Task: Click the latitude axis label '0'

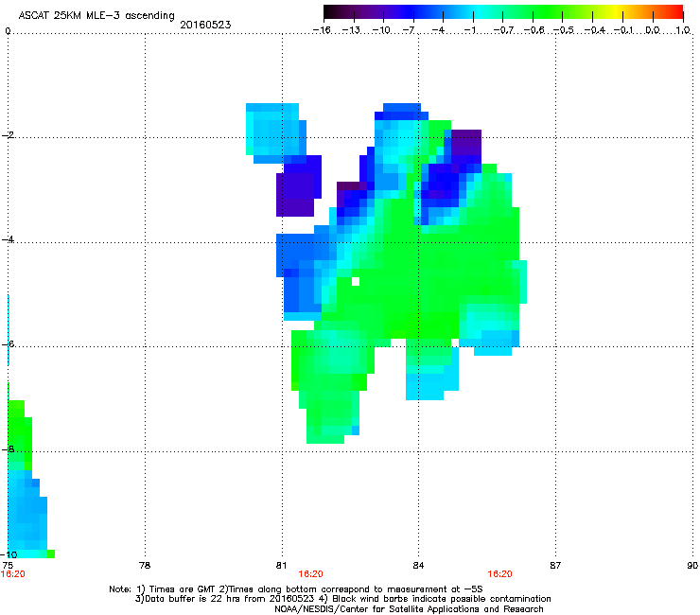Action: 8,31
